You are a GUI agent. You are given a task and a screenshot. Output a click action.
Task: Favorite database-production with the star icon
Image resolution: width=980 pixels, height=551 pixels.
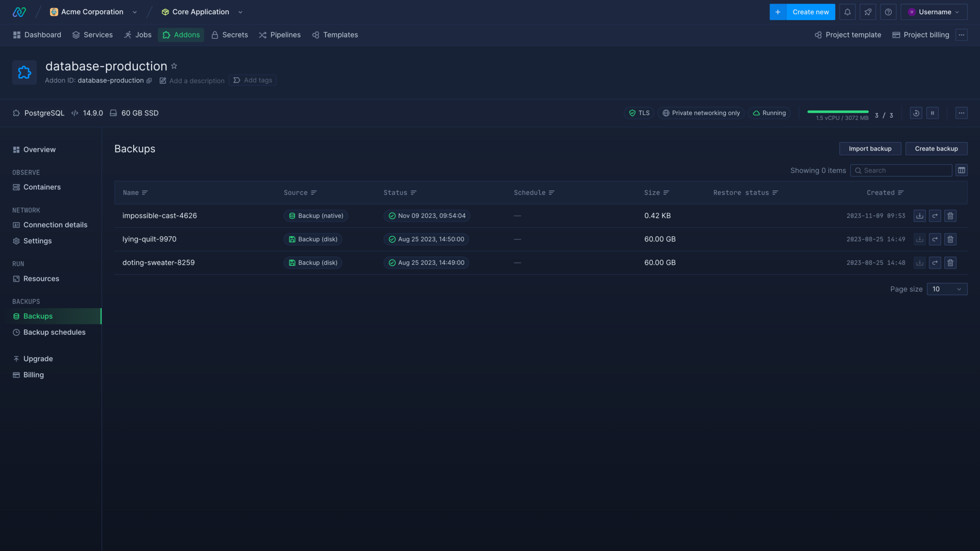click(174, 66)
